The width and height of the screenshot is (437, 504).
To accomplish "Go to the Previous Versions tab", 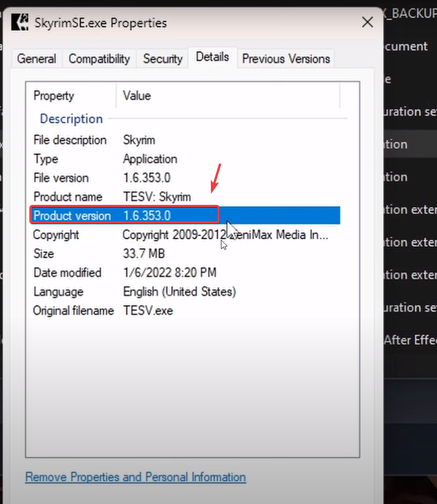I will 286,59.
